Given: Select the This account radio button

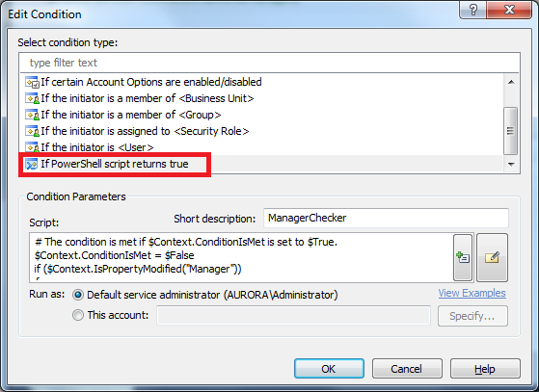Looking at the screenshot, I should pyautogui.click(x=78, y=315).
